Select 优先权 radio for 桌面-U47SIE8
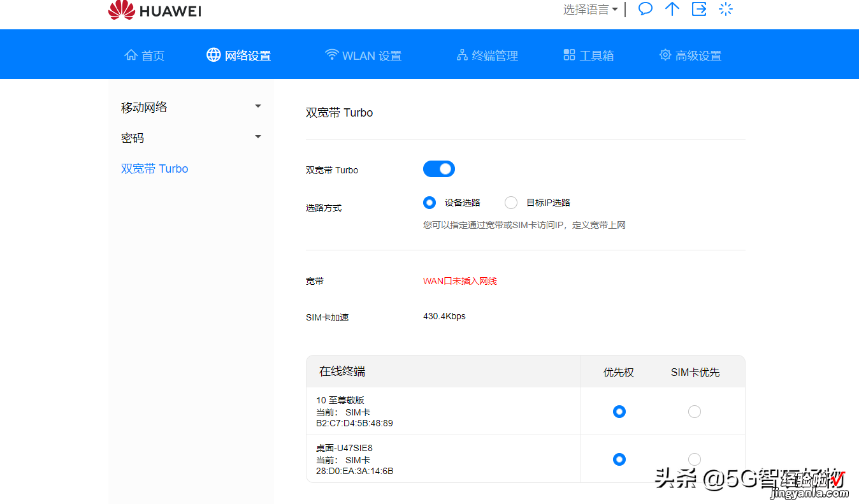Viewport: 859px width, 504px height. pos(619,459)
